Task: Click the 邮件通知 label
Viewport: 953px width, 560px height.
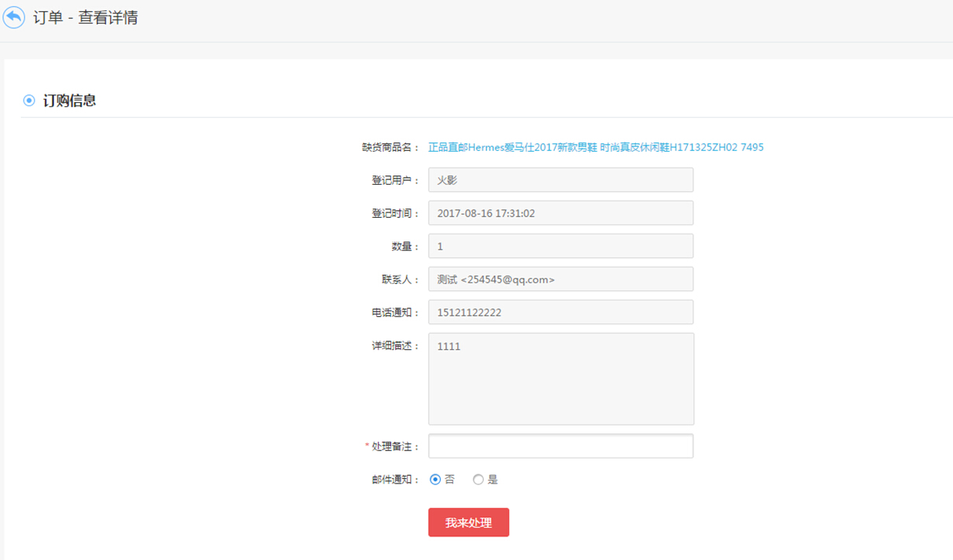Action: (x=396, y=480)
